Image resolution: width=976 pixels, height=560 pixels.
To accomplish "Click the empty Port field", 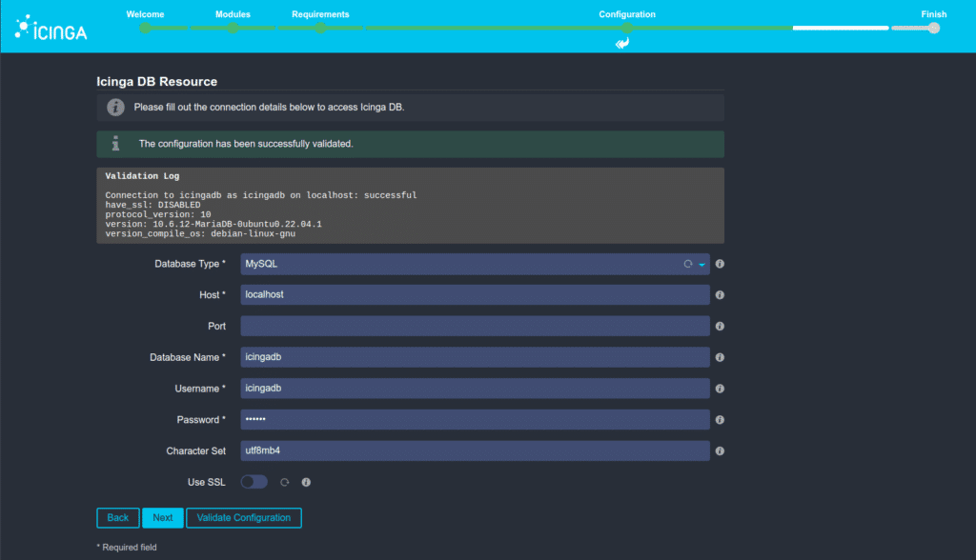I will 475,326.
